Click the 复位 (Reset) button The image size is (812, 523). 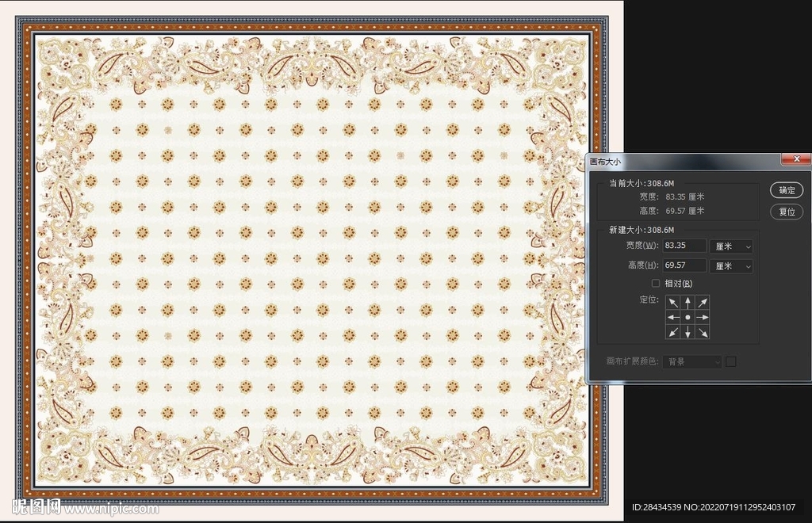(x=787, y=212)
